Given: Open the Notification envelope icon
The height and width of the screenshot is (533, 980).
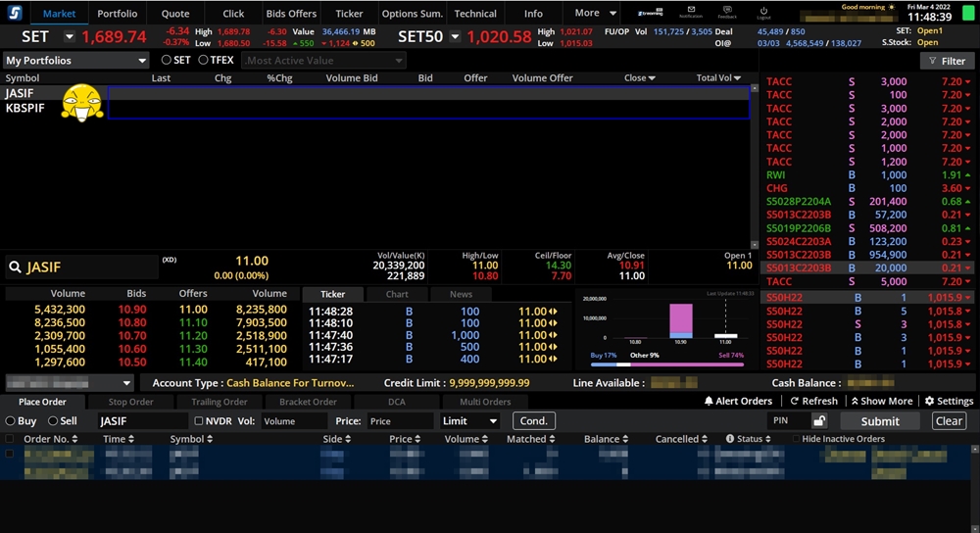Looking at the screenshot, I should (x=690, y=11).
